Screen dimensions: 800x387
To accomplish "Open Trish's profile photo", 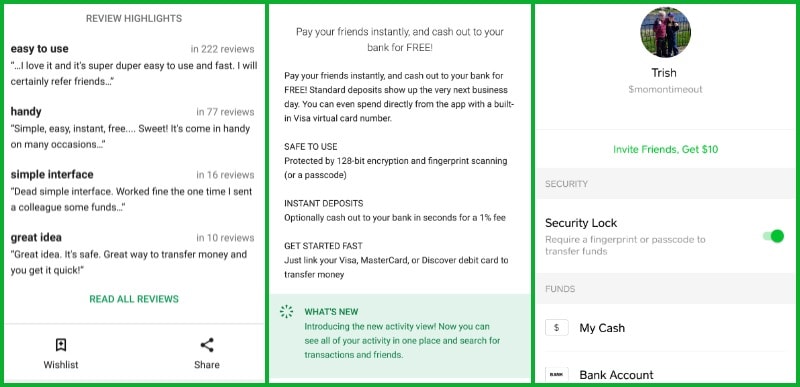I will tap(665, 32).
